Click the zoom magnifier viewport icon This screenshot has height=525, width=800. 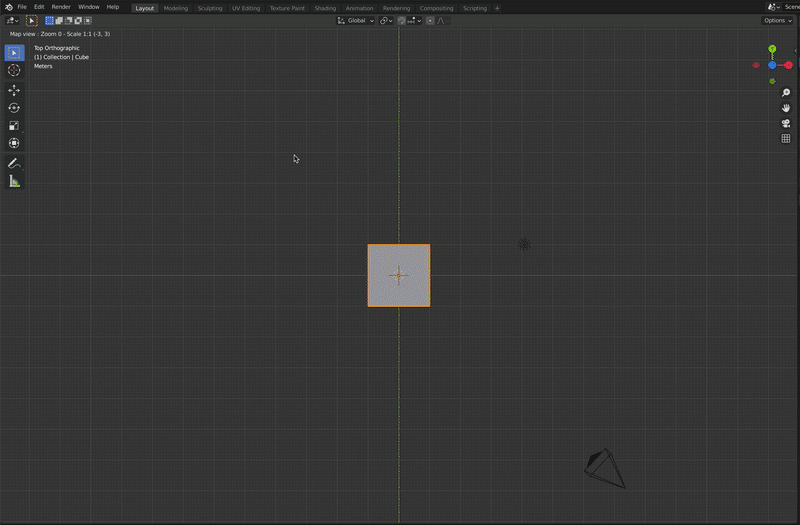point(786,93)
